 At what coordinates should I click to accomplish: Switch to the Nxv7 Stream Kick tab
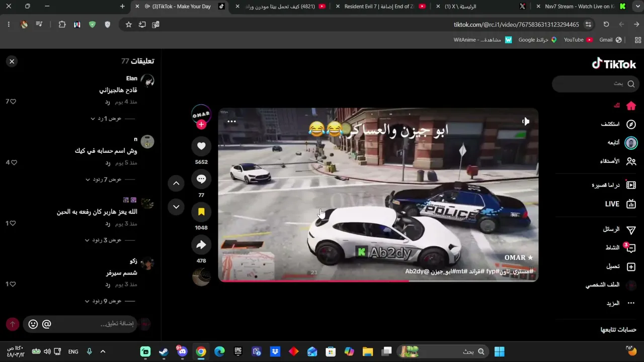(x=582, y=7)
